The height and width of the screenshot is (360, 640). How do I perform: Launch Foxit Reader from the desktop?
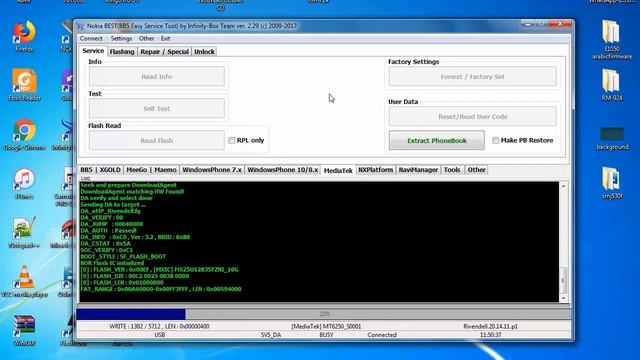[24, 85]
